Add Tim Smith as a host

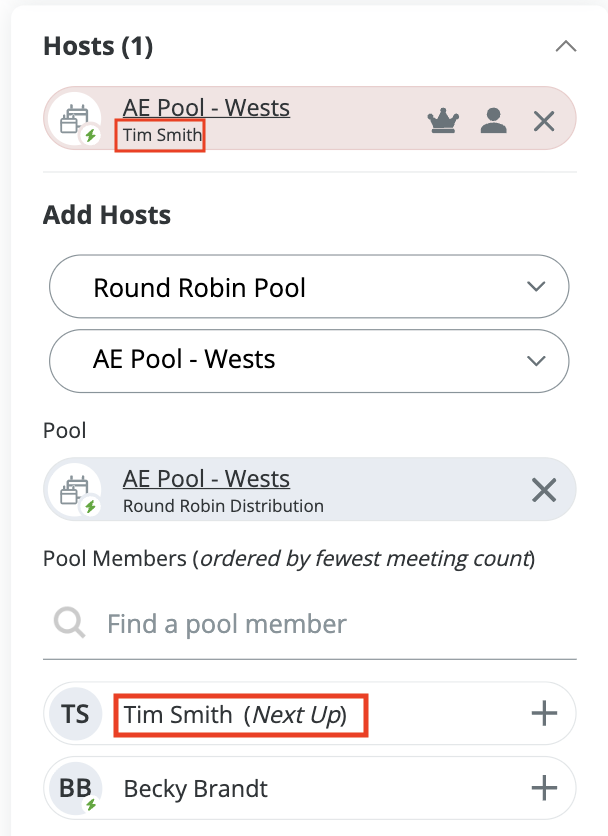pyautogui.click(x=544, y=713)
